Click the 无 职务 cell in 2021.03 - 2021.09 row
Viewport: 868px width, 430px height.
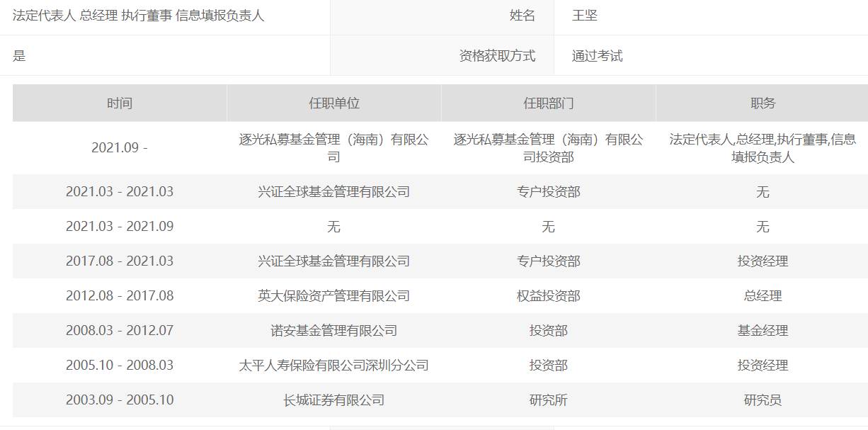763,227
